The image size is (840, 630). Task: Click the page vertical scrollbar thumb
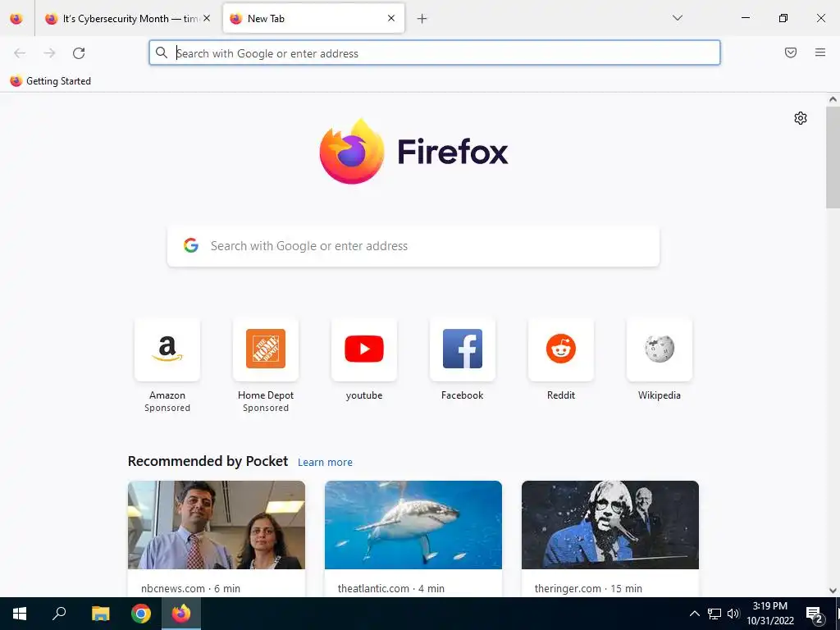833,157
